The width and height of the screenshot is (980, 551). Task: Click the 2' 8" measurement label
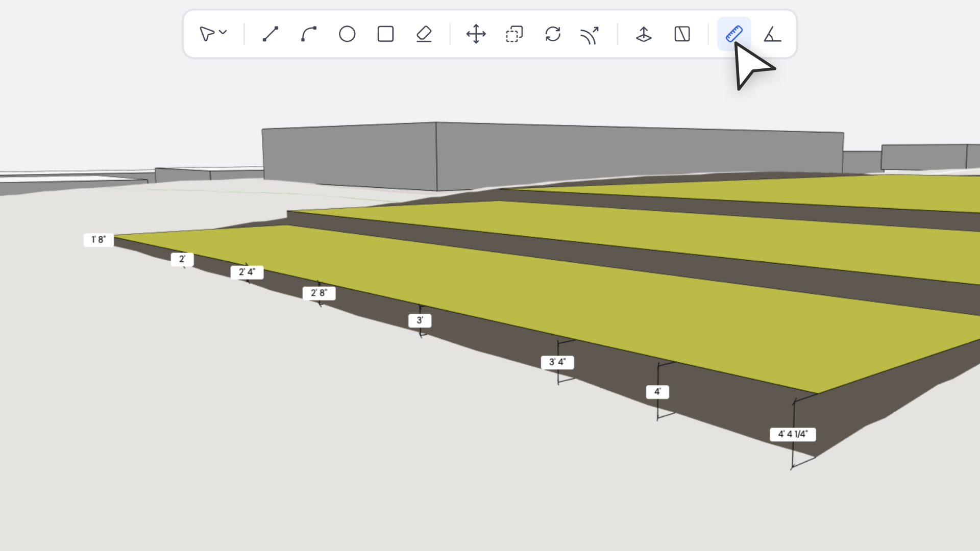pos(319,293)
